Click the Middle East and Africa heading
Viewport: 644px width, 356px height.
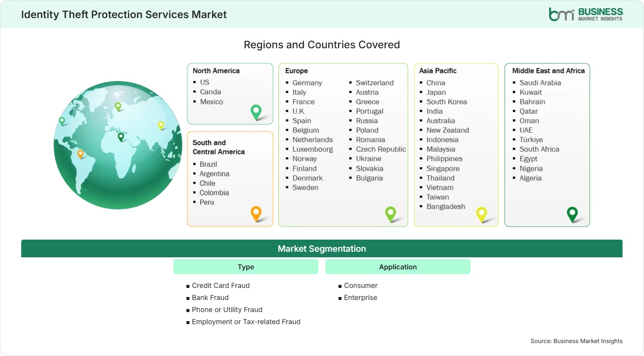[548, 71]
